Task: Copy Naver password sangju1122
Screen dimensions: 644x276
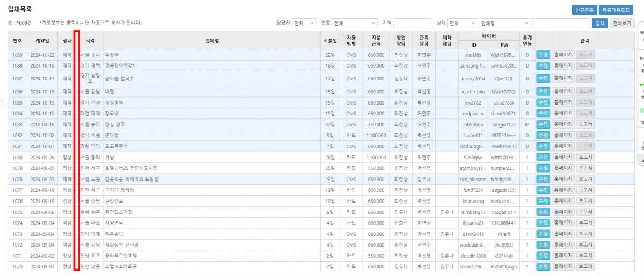Action: 504,124
